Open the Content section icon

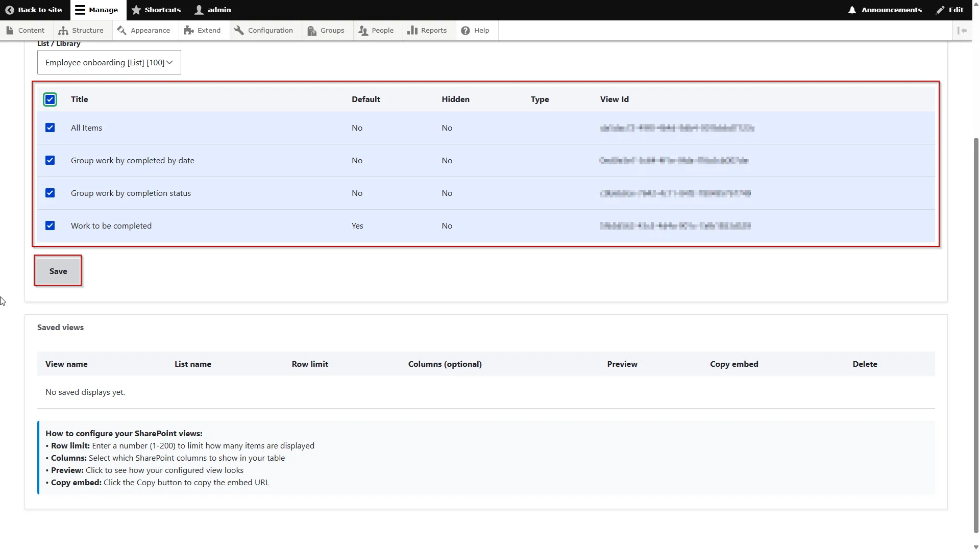[10, 30]
